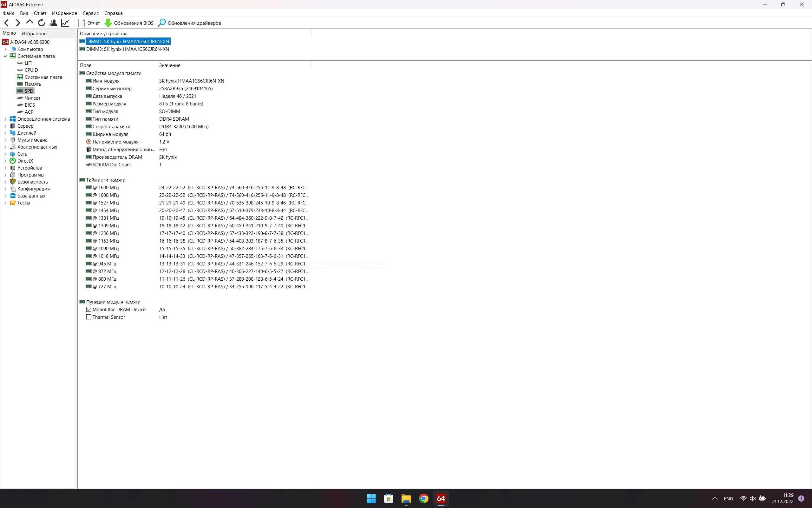812x508 pixels.
Task: Open the Справка menu
Action: pyautogui.click(x=114, y=13)
